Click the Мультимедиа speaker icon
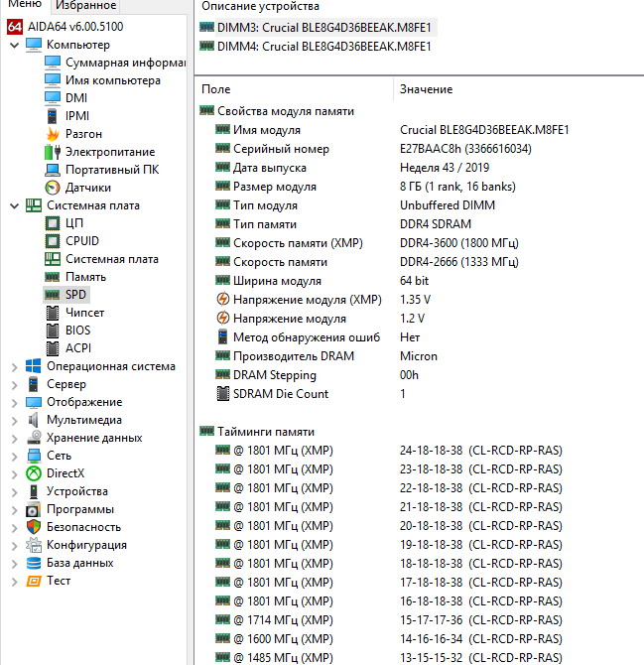This screenshot has height=665, width=644. coord(34,420)
